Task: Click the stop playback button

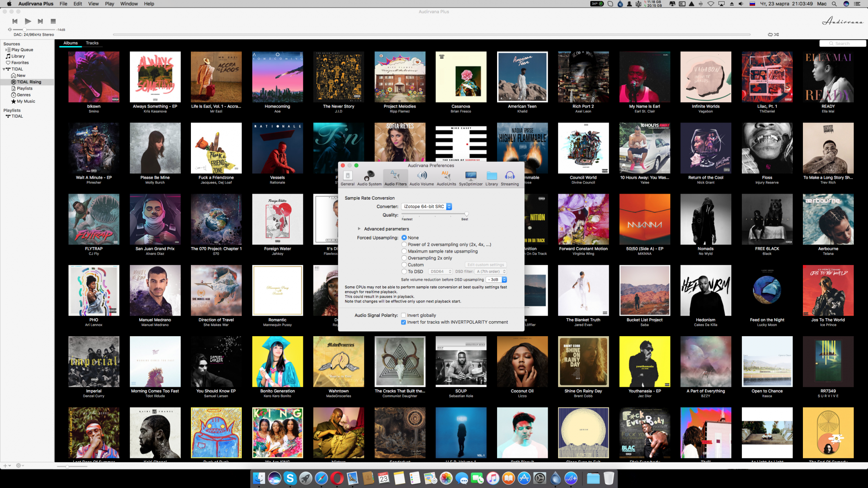Action: pos(53,21)
